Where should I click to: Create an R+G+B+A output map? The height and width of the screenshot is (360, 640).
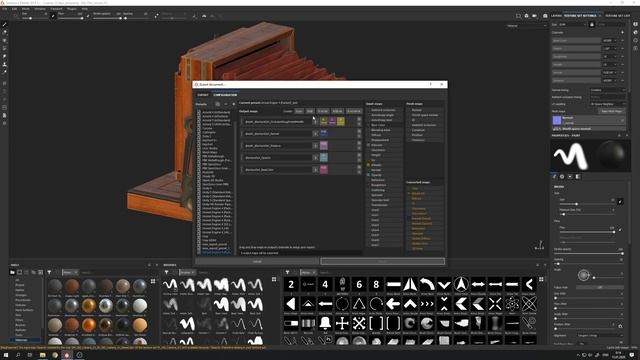353,111
